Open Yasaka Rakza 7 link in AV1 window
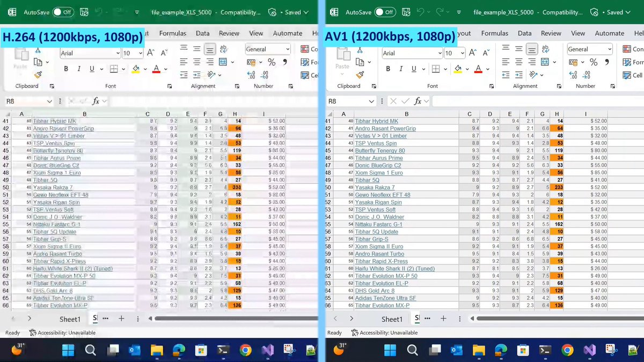Image resolution: width=644 pixels, height=362 pixels. (x=375, y=188)
